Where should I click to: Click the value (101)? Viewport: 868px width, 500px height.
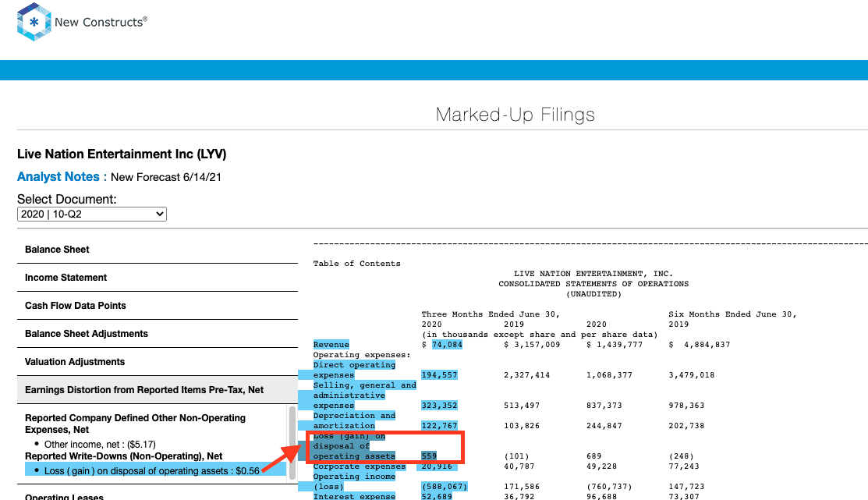(516, 456)
